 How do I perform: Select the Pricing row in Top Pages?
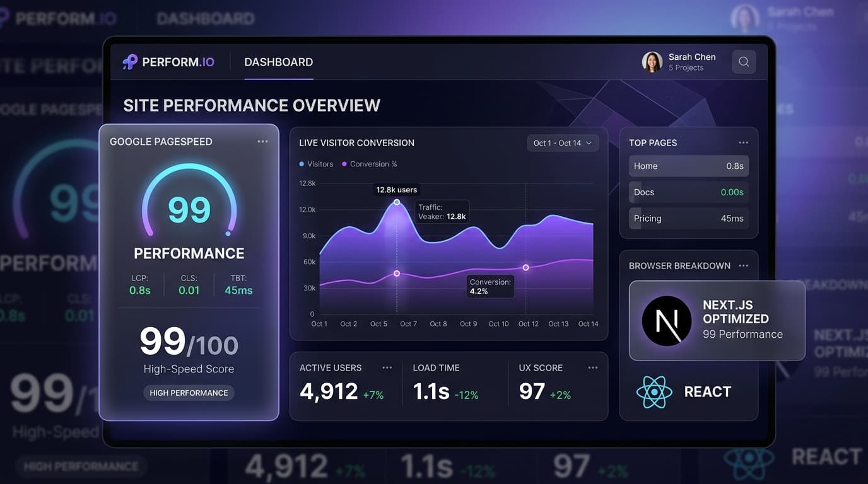click(689, 218)
